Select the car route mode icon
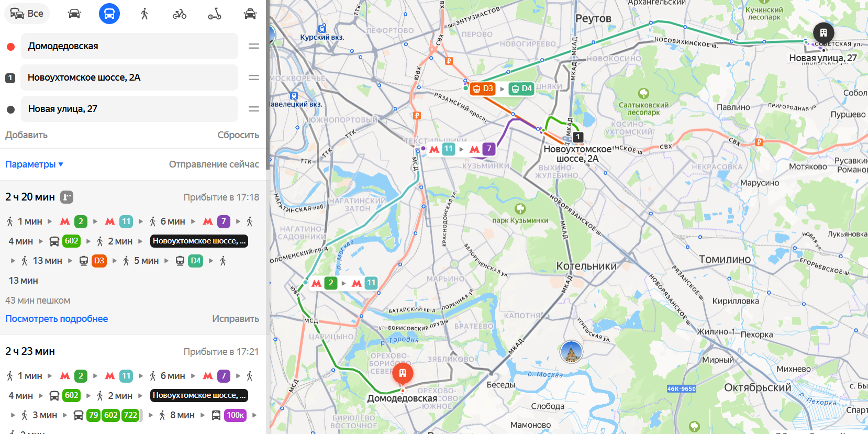 coord(74,14)
